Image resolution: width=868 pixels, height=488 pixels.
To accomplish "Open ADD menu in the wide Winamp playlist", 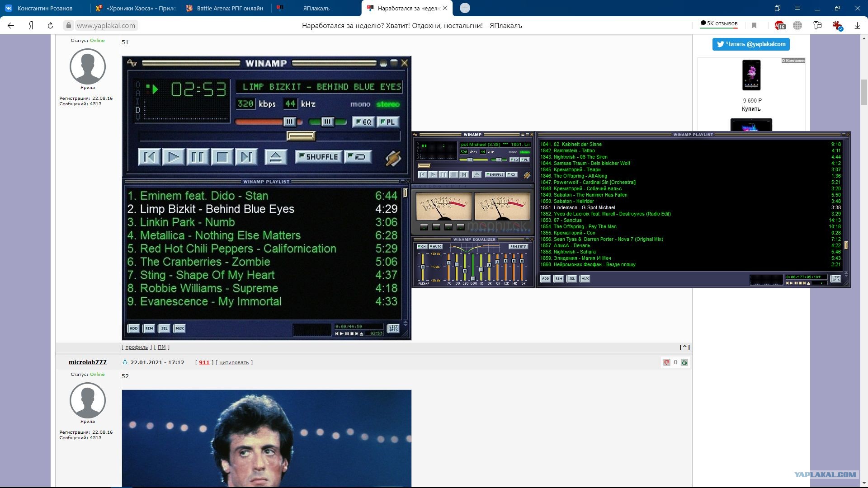I will pyautogui.click(x=546, y=279).
